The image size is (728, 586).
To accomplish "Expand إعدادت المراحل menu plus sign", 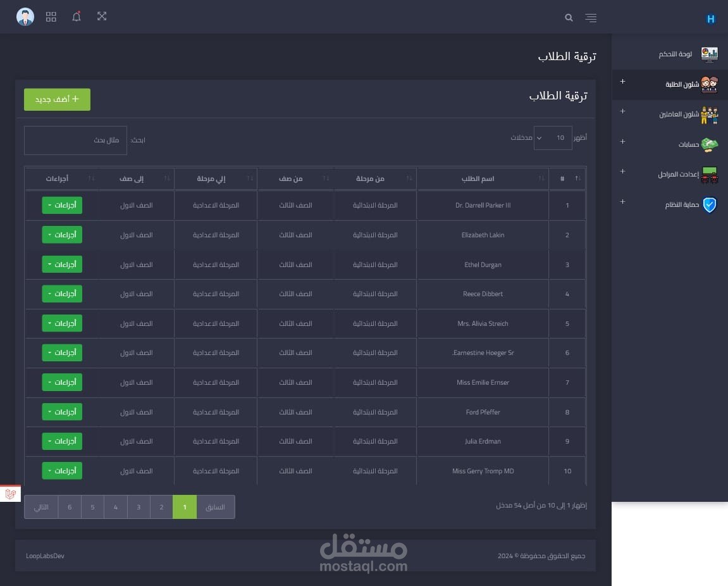I will pos(622,171).
